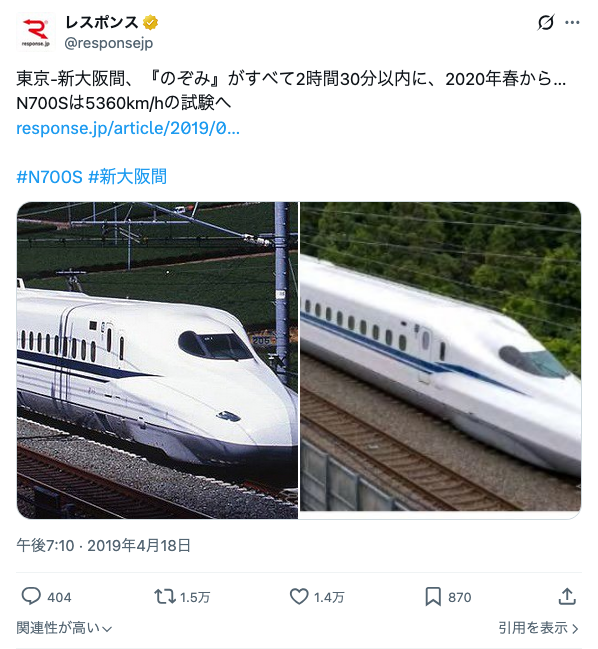Click the 1.5万 retweet count
The width and height of the screenshot is (598, 649).
[x=195, y=597]
